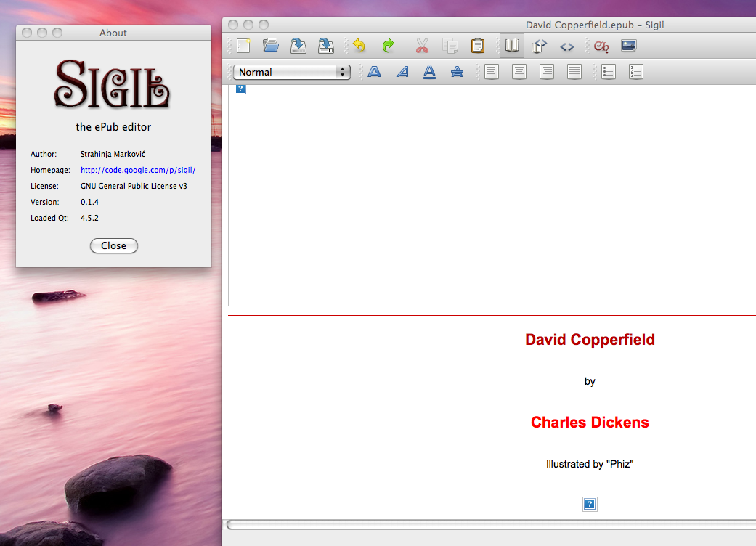Click the David Copperfield title text
Image resolution: width=756 pixels, height=546 pixels.
click(x=590, y=340)
